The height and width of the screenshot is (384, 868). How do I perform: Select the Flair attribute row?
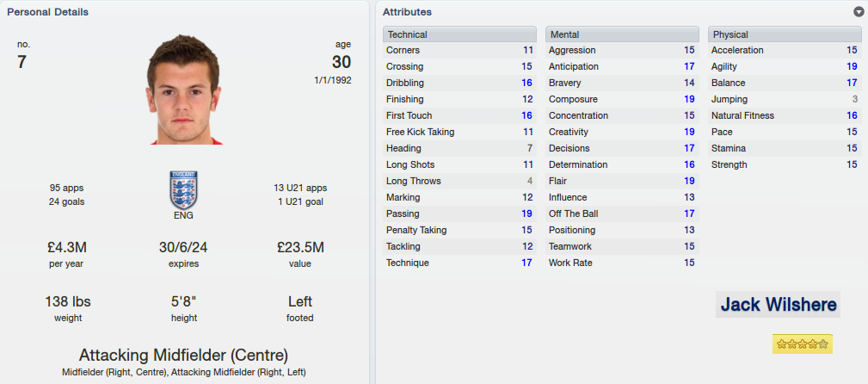622,181
